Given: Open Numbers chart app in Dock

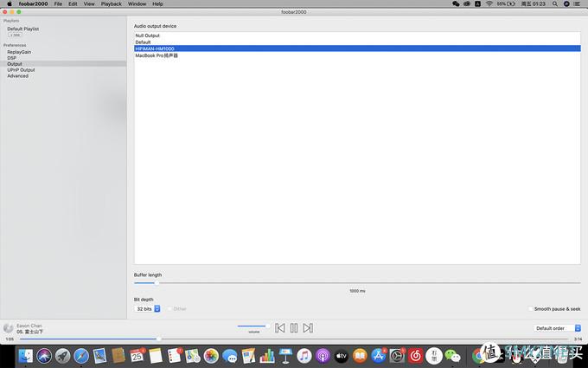Looking at the screenshot, I should [x=267, y=355].
